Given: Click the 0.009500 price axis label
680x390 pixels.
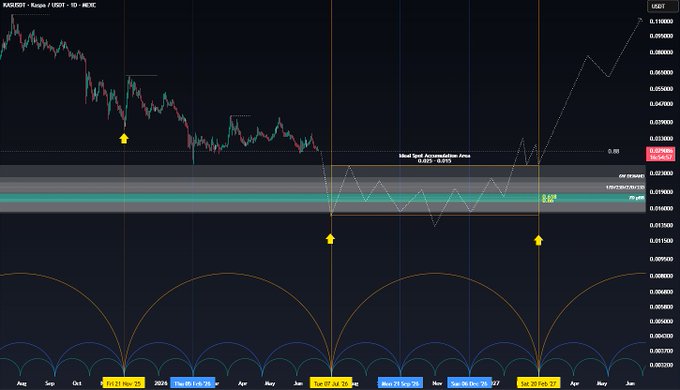Looking at the screenshot, I should [x=661, y=259].
